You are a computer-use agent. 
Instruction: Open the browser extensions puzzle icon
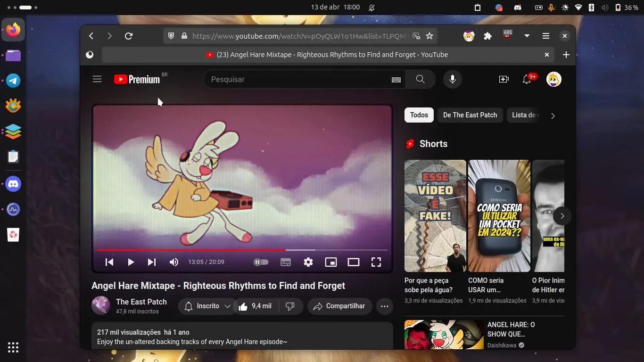point(488,36)
